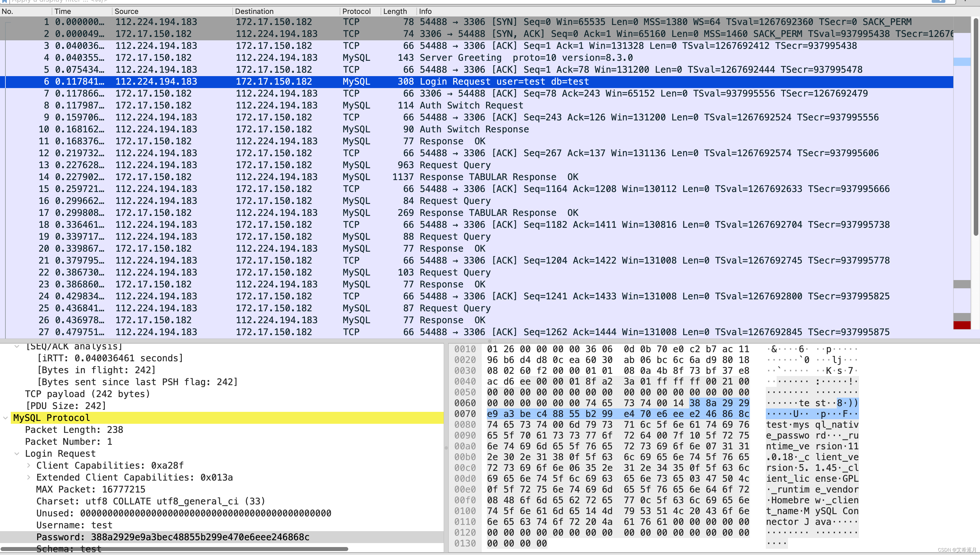Screen dimensions: 980x555
Task: Select packet 25 Request Query length 87
Action: tap(476, 308)
